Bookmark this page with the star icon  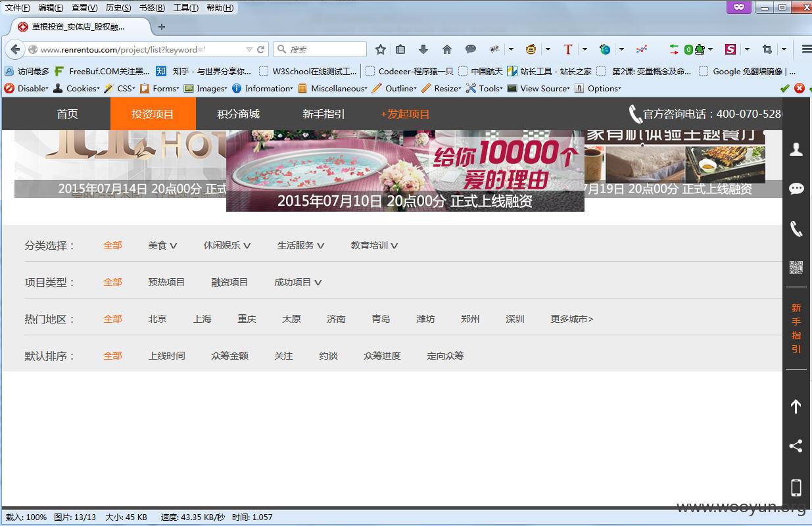(x=380, y=49)
